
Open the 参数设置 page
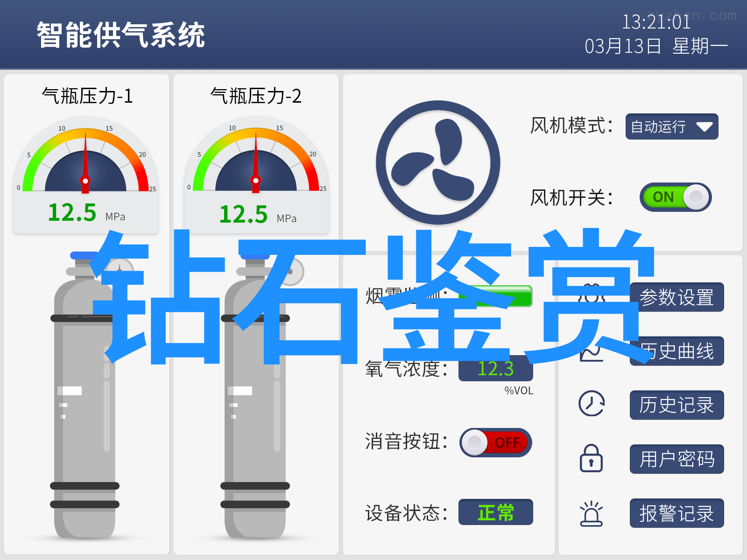tap(677, 297)
